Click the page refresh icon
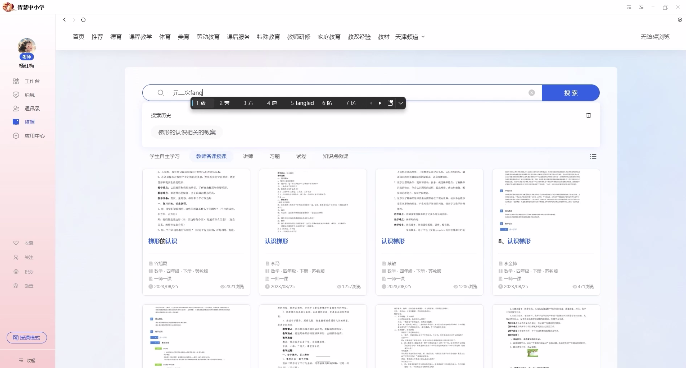This screenshot has height=368, width=686. coord(83,20)
